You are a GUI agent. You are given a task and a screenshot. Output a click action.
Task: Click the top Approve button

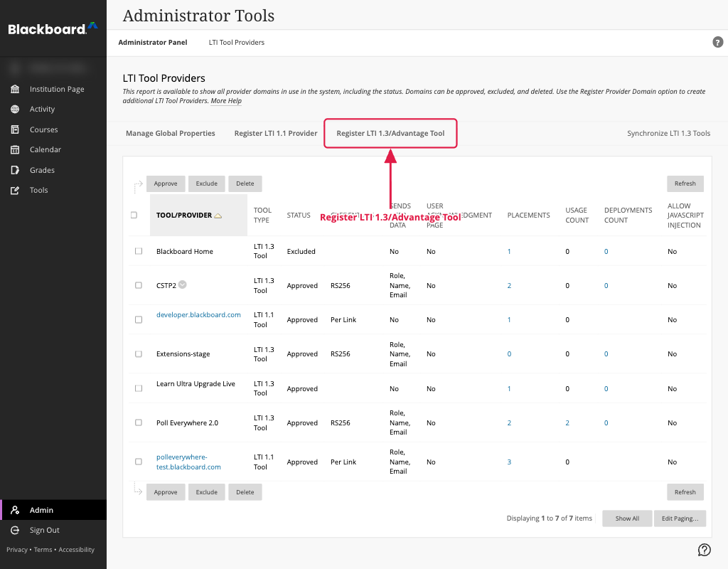tap(166, 184)
